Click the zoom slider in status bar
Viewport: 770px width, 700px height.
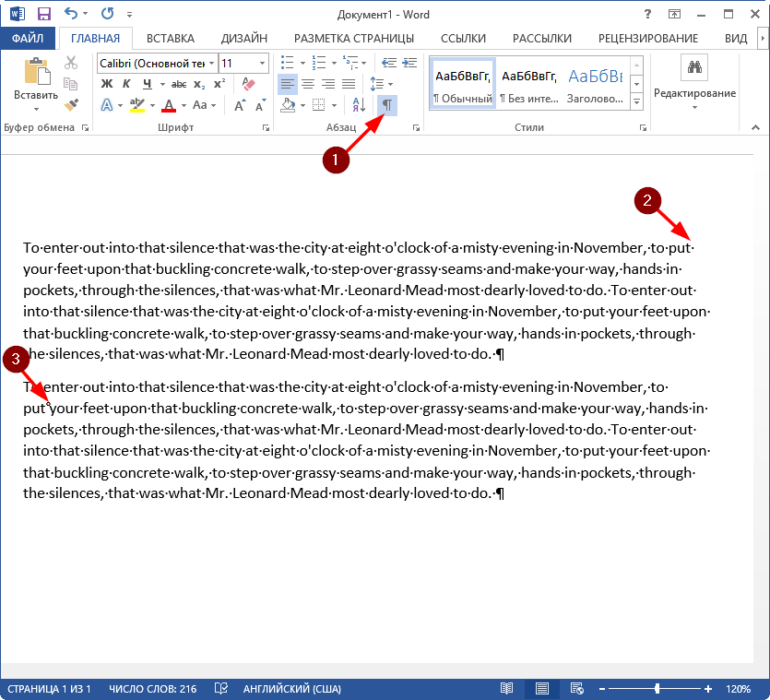(x=657, y=689)
